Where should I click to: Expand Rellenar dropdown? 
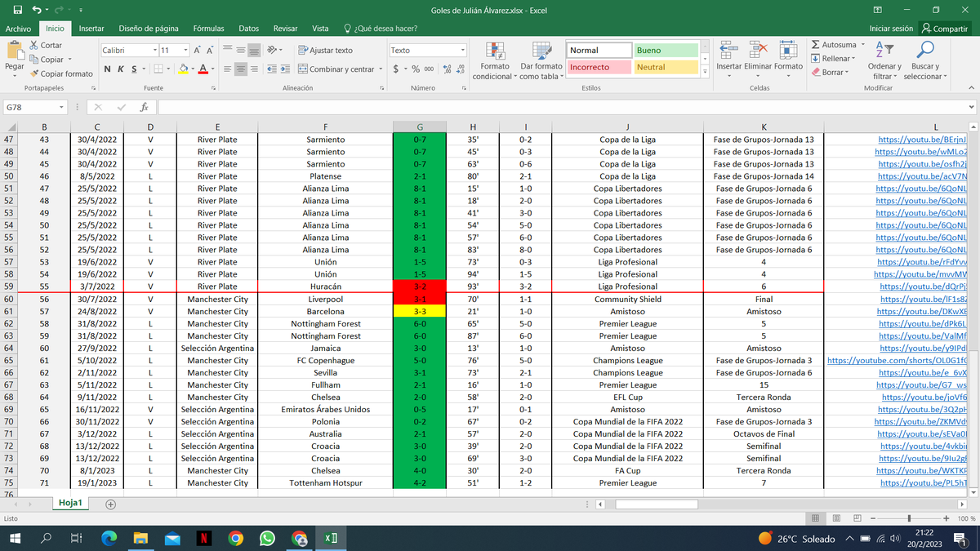tap(853, 59)
